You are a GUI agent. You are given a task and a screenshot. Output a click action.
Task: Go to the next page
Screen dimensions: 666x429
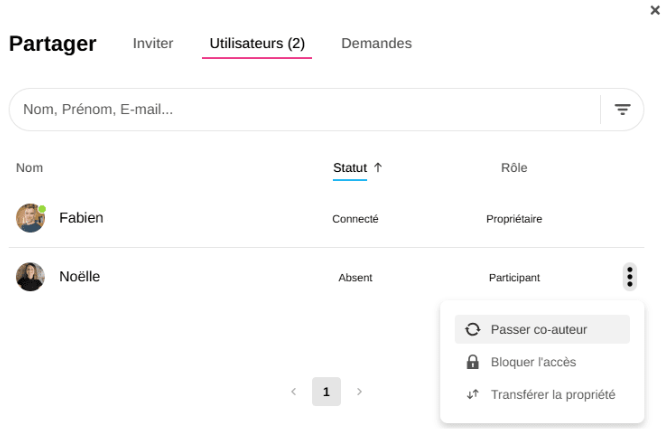coord(359,392)
